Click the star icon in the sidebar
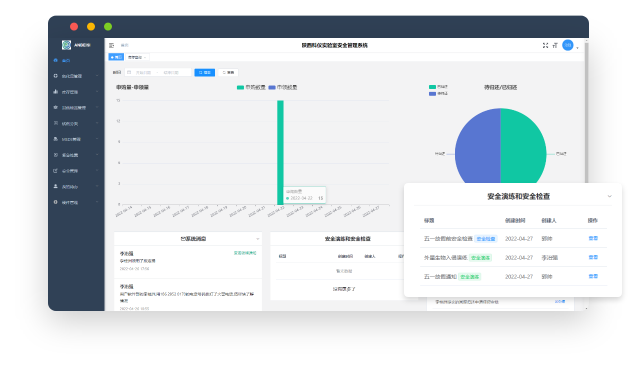This screenshot has height=369, width=637. pos(55,107)
